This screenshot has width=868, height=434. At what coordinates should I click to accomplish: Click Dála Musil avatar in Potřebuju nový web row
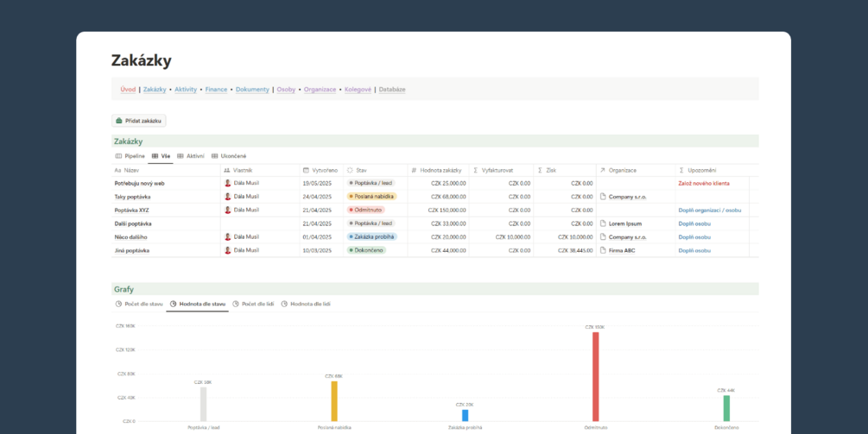coord(227,183)
